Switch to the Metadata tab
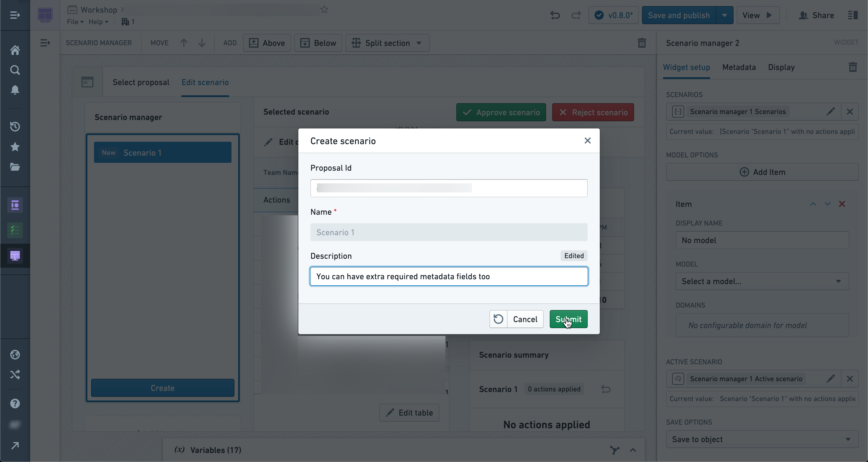Image resolution: width=868 pixels, height=462 pixels. coord(739,67)
